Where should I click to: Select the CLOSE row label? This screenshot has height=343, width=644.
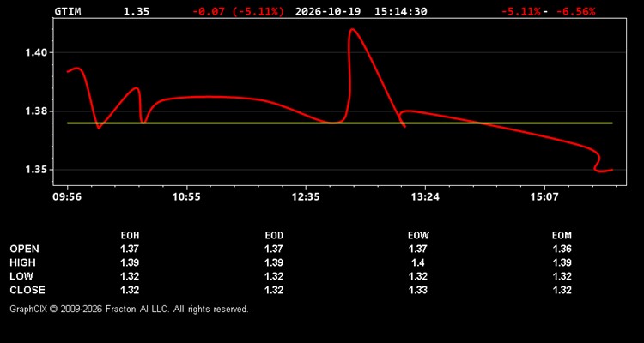point(27,290)
